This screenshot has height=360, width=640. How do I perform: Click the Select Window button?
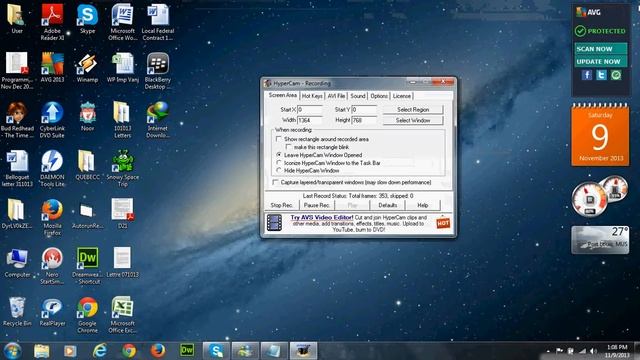click(413, 120)
